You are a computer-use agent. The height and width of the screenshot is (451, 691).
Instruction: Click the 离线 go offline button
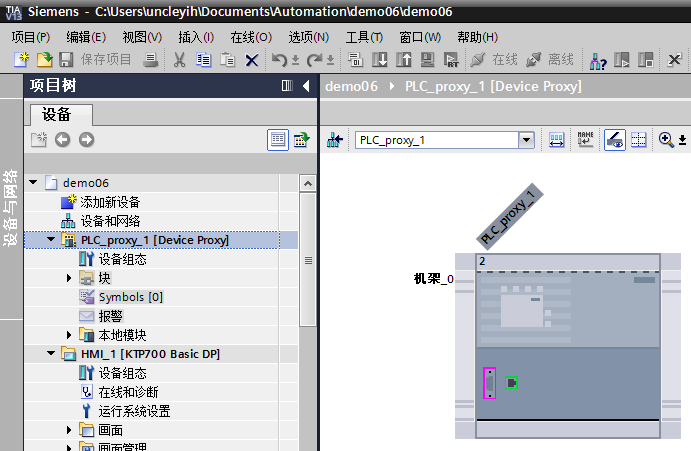pyautogui.click(x=550, y=59)
